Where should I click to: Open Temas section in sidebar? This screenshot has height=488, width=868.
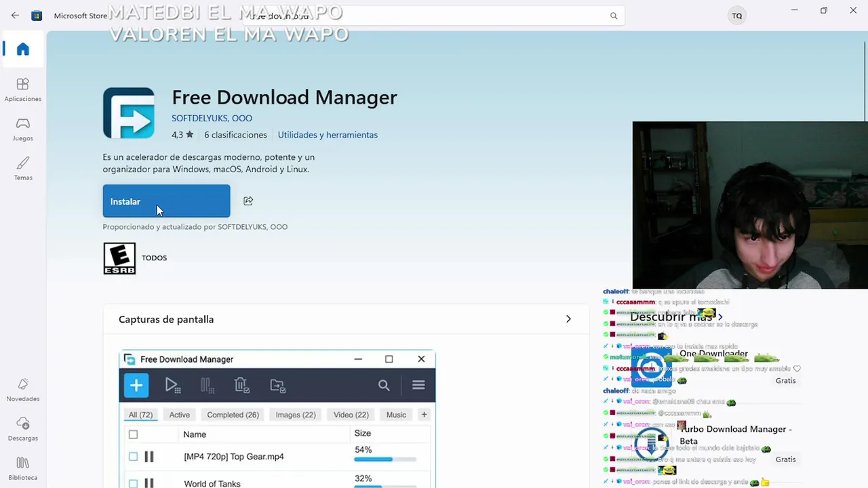[x=23, y=168]
